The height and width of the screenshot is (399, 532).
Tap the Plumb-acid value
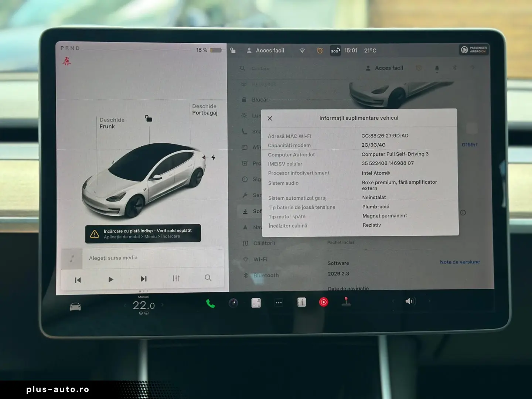376,207
